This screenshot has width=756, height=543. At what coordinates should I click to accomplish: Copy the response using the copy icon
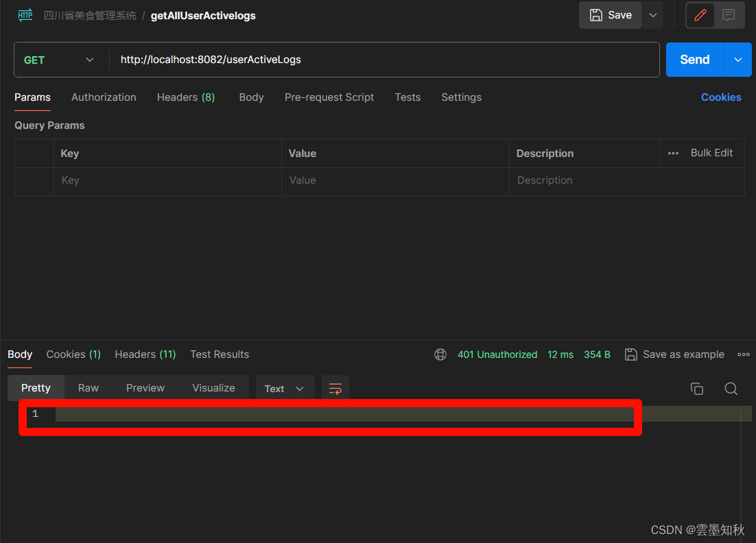697,388
